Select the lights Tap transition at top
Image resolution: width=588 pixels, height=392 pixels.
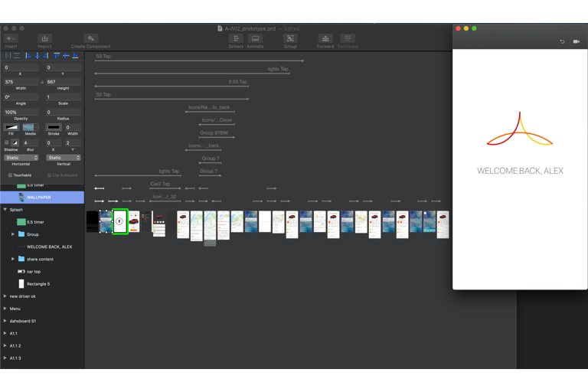click(x=192, y=73)
